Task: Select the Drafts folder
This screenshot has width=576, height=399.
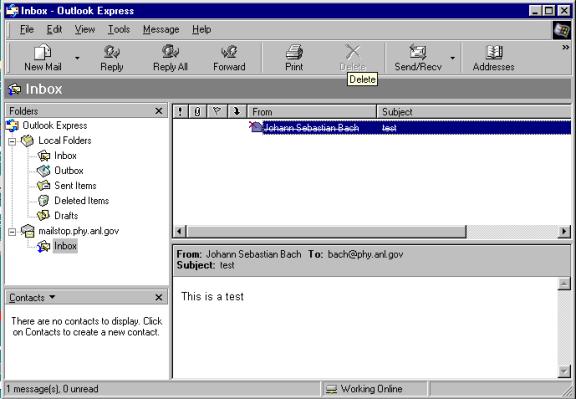Action: (66, 216)
